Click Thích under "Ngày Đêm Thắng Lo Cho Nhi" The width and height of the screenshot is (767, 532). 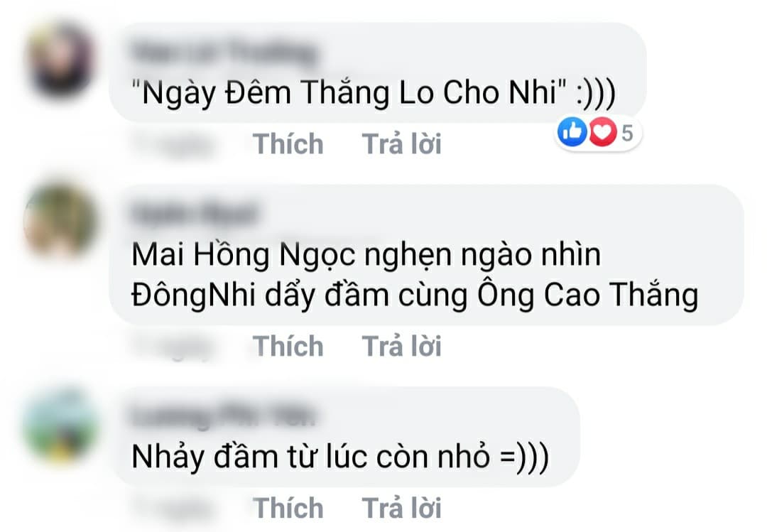(x=288, y=144)
